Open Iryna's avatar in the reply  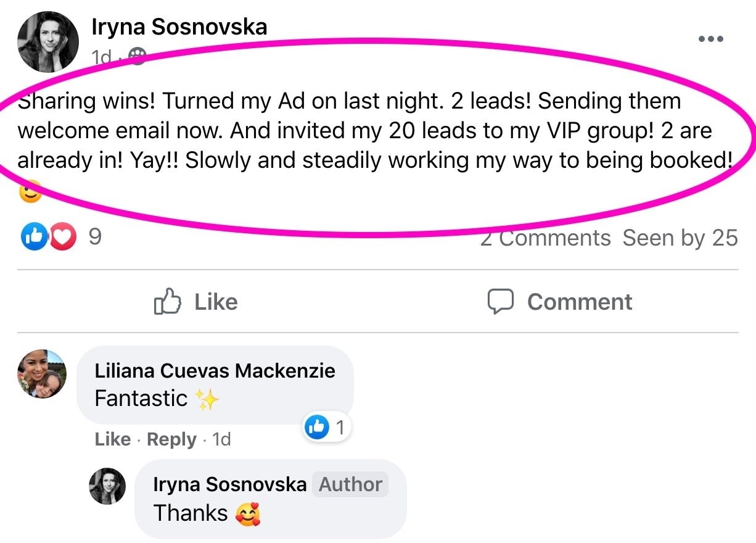pyautogui.click(x=107, y=486)
